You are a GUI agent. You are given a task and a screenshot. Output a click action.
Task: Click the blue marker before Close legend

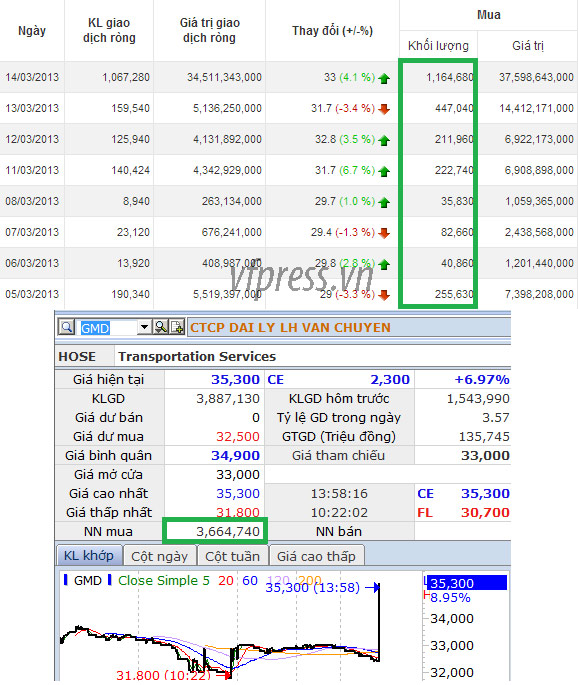pyautogui.click(x=109, y=580)
